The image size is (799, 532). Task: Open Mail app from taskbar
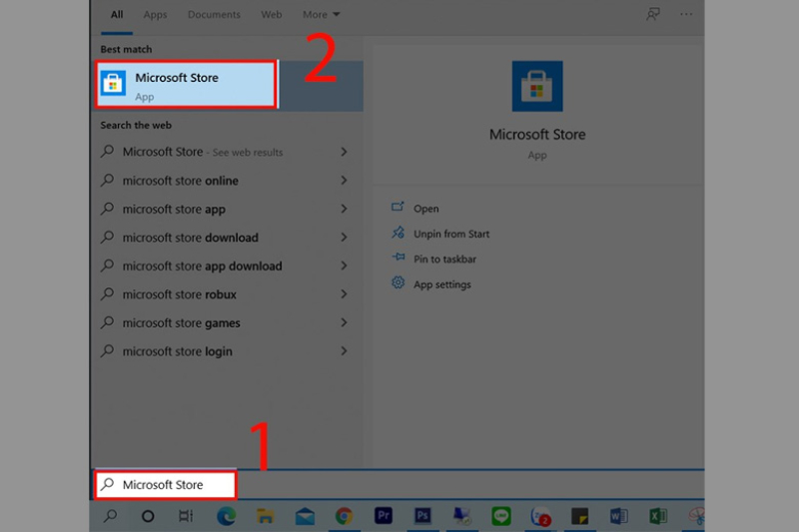pyautogui.click(x=305, y=516)
